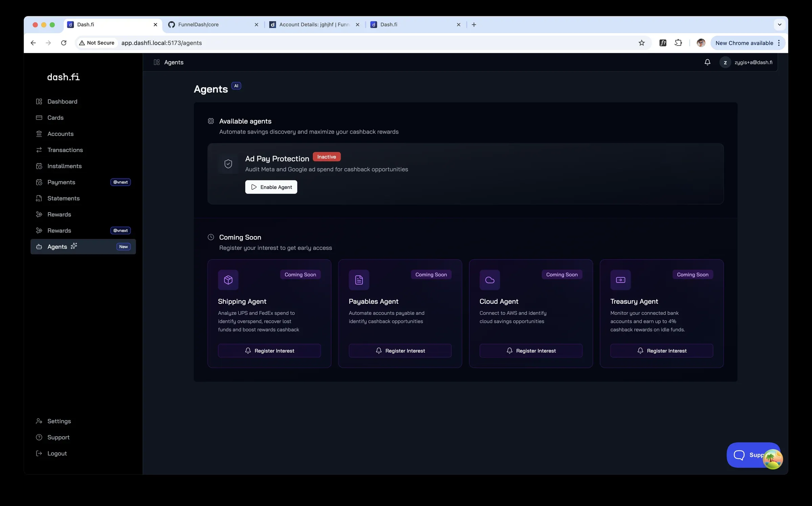Register Interest for Treasury Agent
The height and width of the screenshot is (506, 812).
click(661, 351)
